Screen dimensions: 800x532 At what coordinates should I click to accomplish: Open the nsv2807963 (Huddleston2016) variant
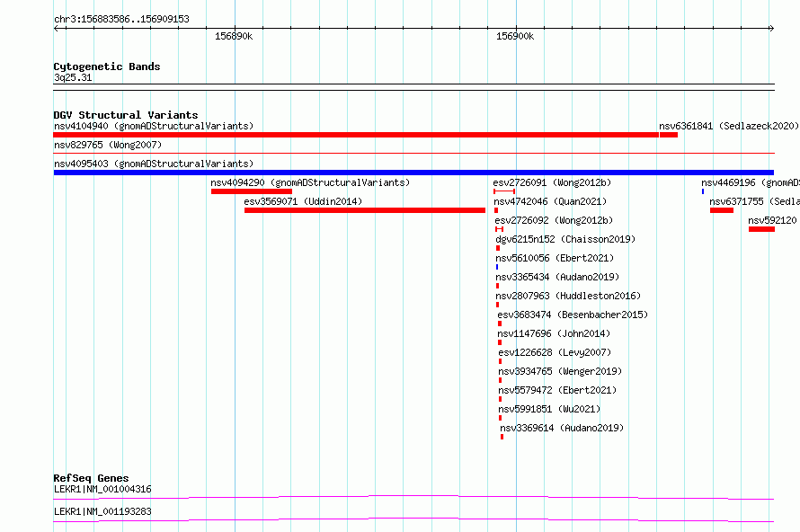(x=568, y=296)
